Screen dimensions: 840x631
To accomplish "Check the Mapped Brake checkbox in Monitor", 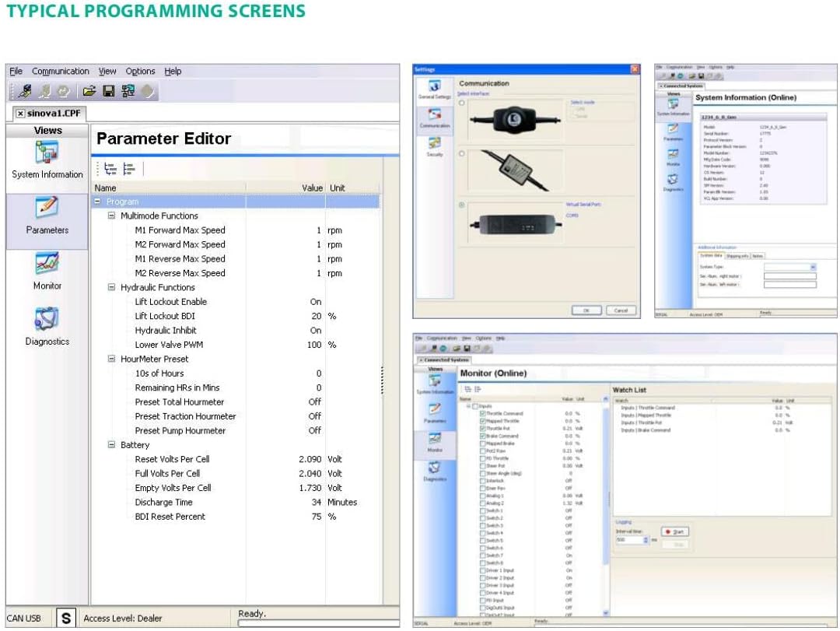I will pos(483,443).
